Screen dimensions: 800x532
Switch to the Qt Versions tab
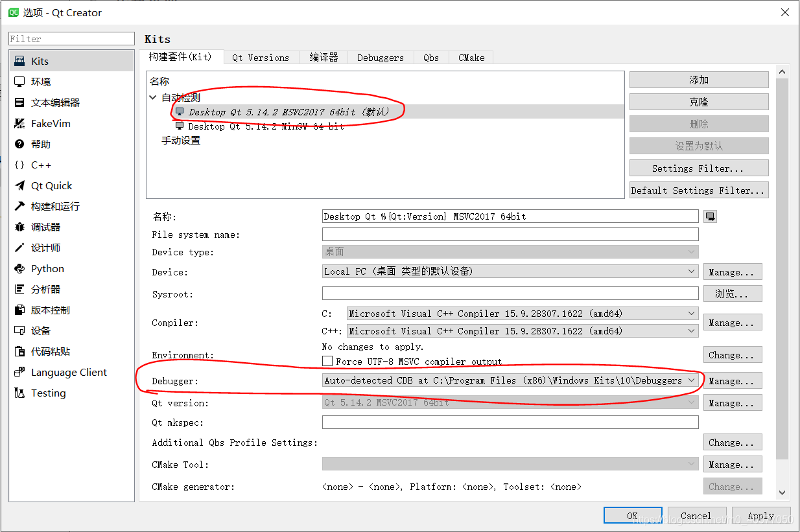261,58
